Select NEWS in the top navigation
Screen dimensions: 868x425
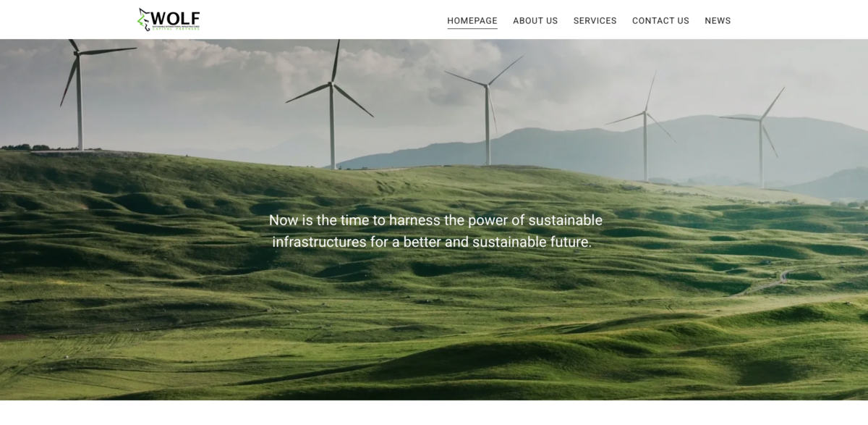[718, 20]
